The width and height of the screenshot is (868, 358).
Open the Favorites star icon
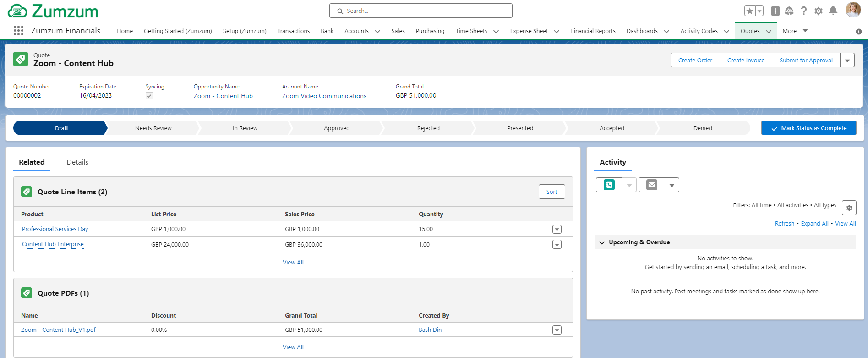click(750, 11)
